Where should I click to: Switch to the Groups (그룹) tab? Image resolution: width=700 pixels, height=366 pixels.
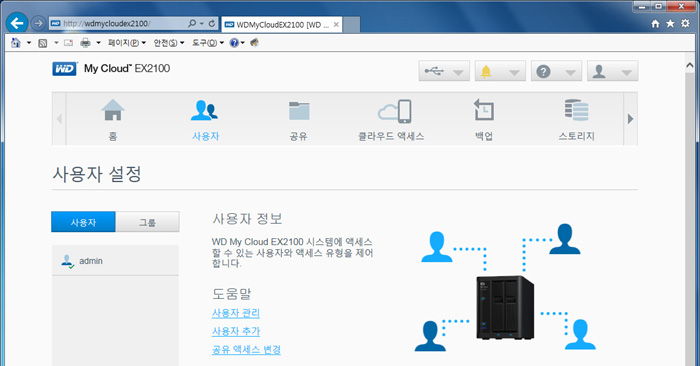[x=147, y=222]
